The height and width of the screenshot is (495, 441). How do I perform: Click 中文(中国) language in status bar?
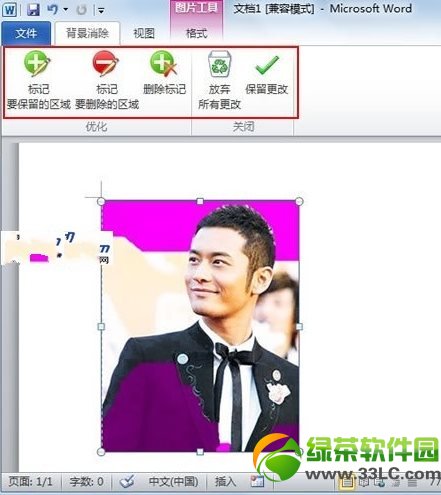tap(173, 481)
